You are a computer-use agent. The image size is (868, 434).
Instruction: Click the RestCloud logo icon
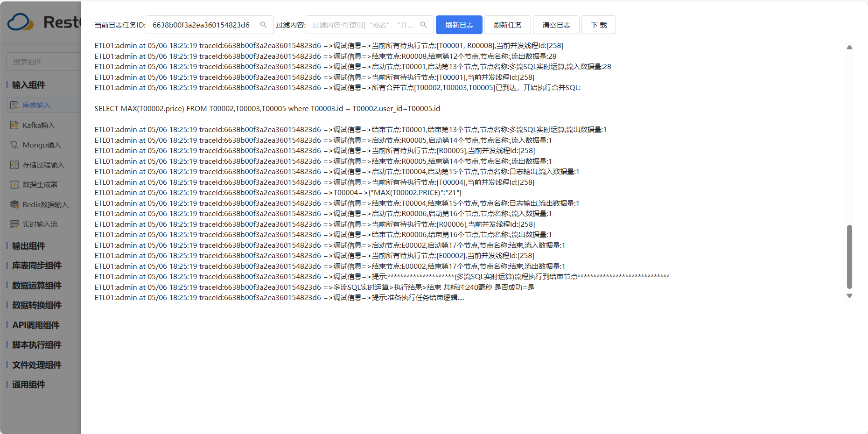pos(21,22)
